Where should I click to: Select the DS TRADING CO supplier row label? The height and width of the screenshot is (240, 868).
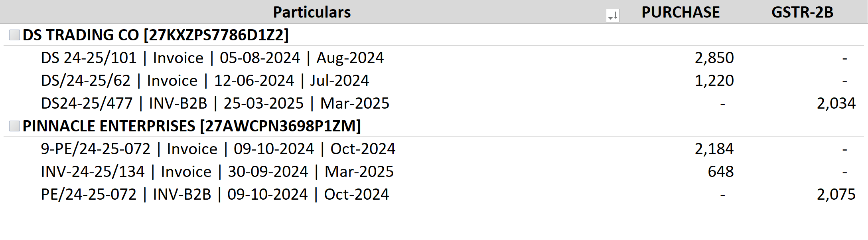(x=156, y=35)
